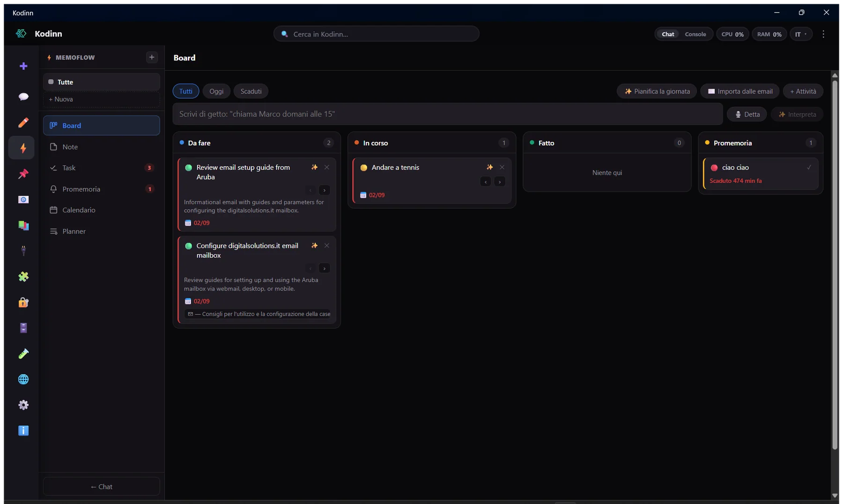Open the three-dot menu in top bar

823,34
